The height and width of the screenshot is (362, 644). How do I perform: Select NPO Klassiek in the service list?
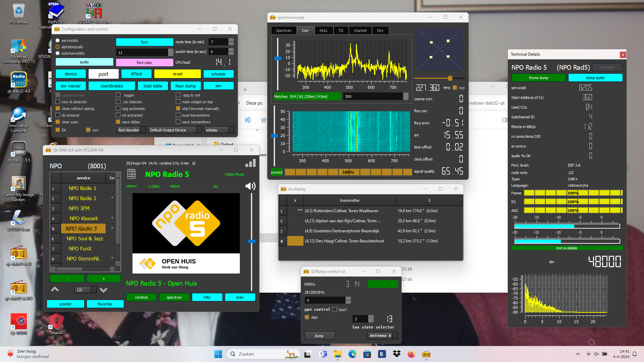coord(84,219)
